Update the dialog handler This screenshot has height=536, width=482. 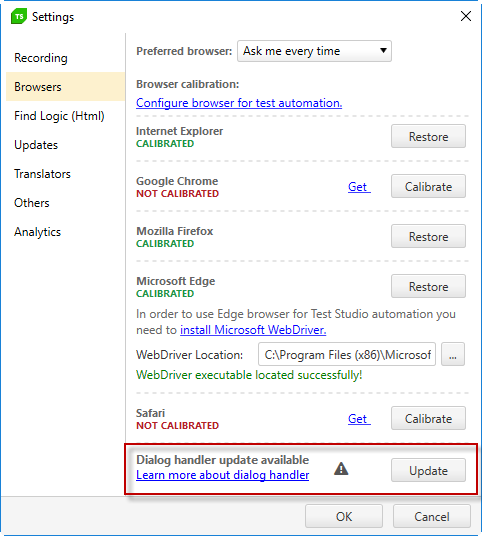(x=428, y=470)
